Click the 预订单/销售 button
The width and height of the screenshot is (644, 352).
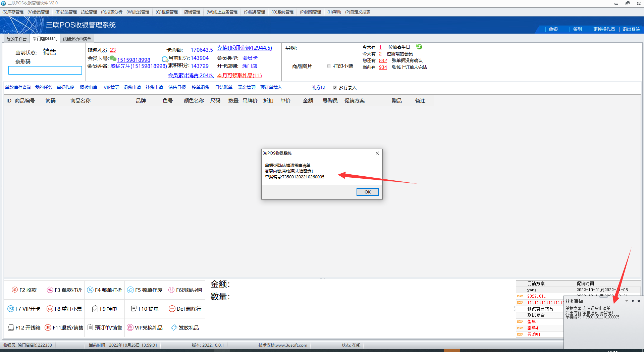click(105, 327)
